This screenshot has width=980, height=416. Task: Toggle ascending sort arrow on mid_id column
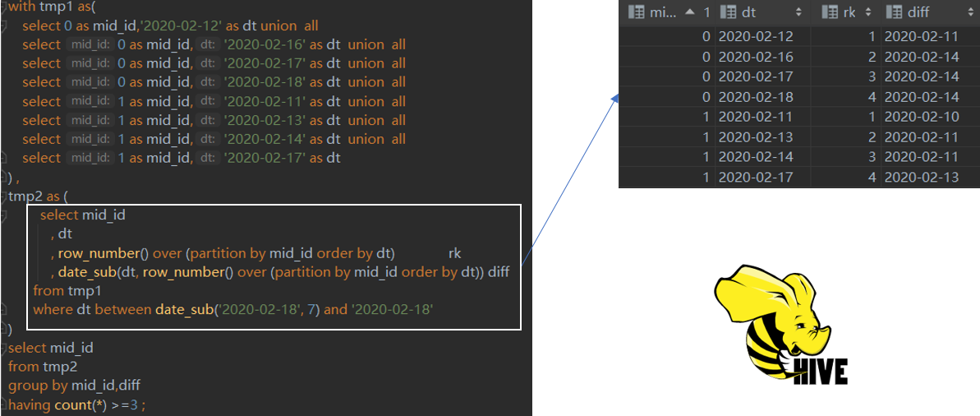pyautogui.click(x=688, y=13)
